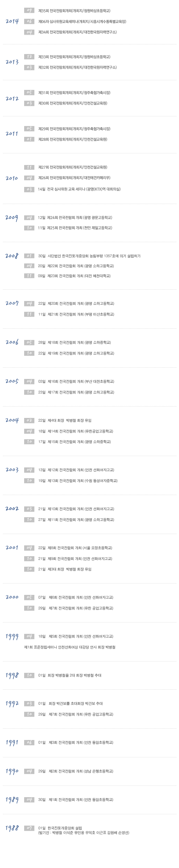Select the 05 month badge in 2012

(x=29, y=92)
